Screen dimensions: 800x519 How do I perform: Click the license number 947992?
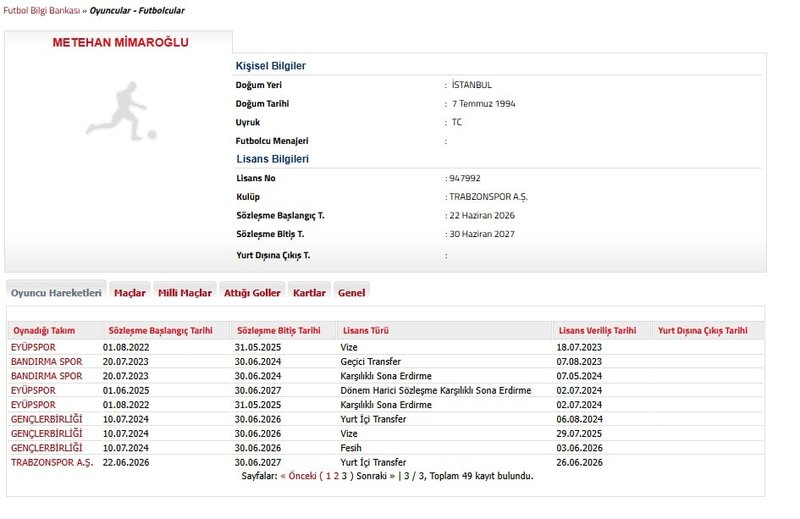coord(465,178)
